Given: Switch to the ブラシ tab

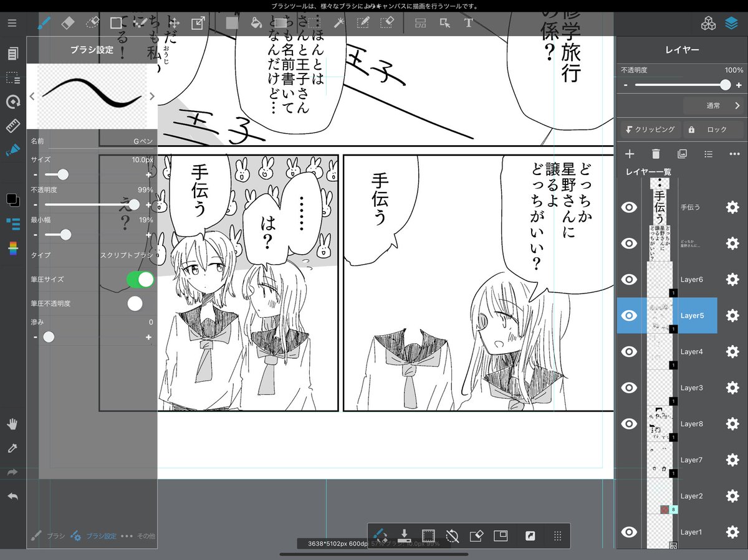Looking at the screenshot, I should [48, 536].
